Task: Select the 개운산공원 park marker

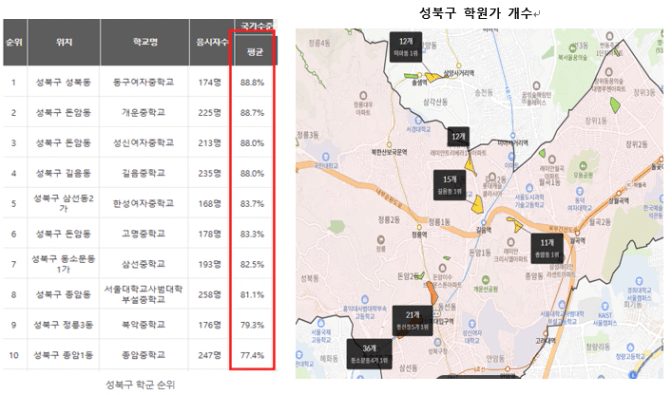Action: click(x=486, y=281)
